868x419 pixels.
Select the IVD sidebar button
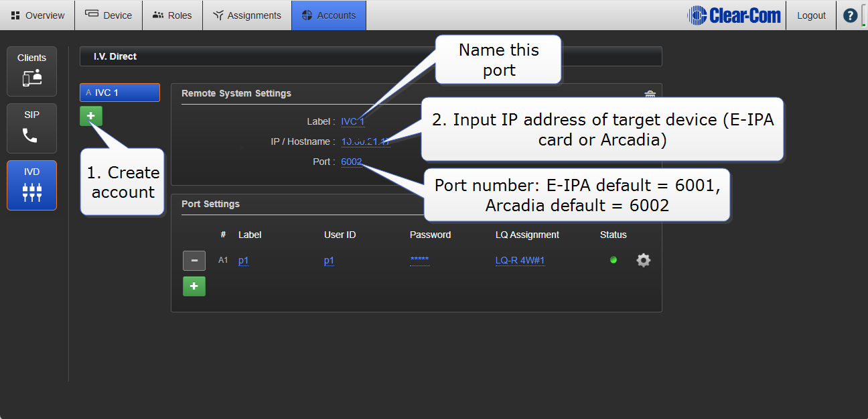point(31,185)
